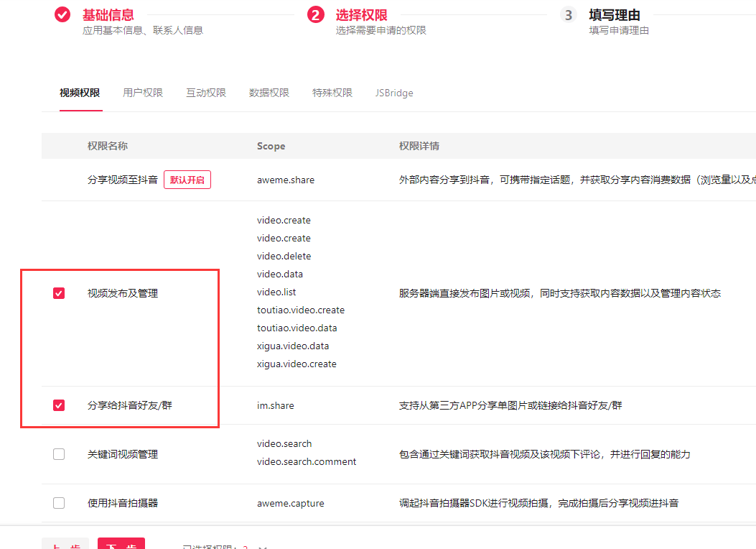Click the 权限详情 column header
The image size is (756, 549).
pos(419,146)
